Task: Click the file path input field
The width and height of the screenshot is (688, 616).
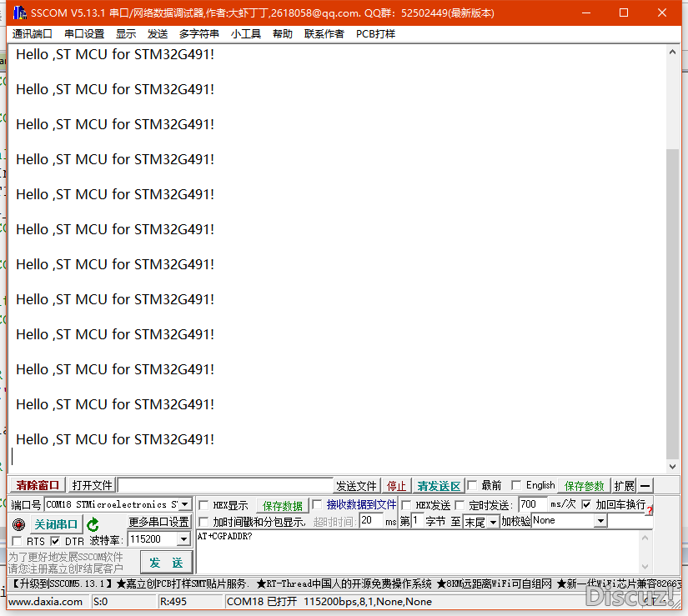Action: pyautogui.click(x=225, y=485)
